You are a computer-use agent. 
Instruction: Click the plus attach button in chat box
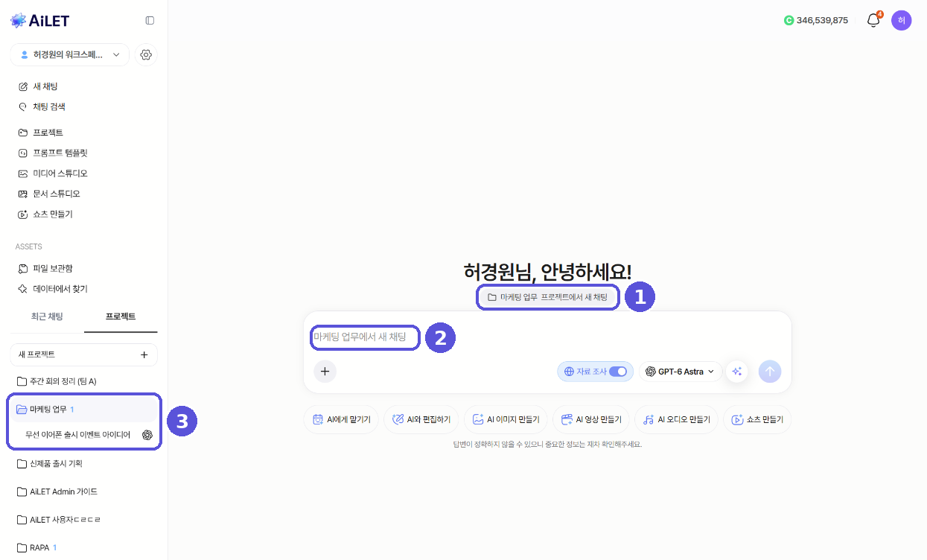click(325, 371)
